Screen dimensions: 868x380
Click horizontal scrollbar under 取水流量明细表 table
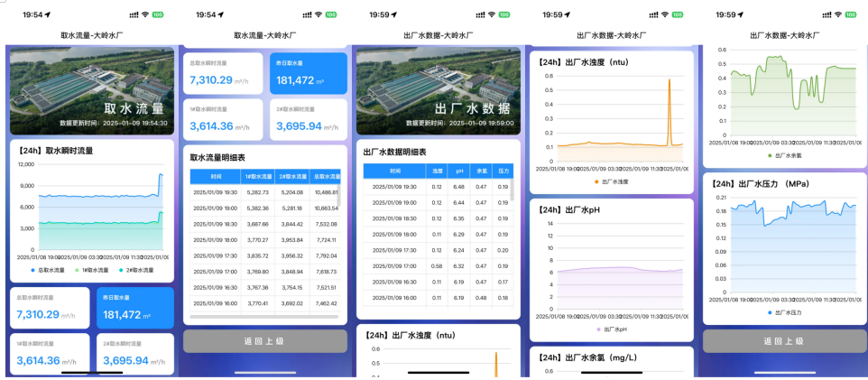(263, 317)
